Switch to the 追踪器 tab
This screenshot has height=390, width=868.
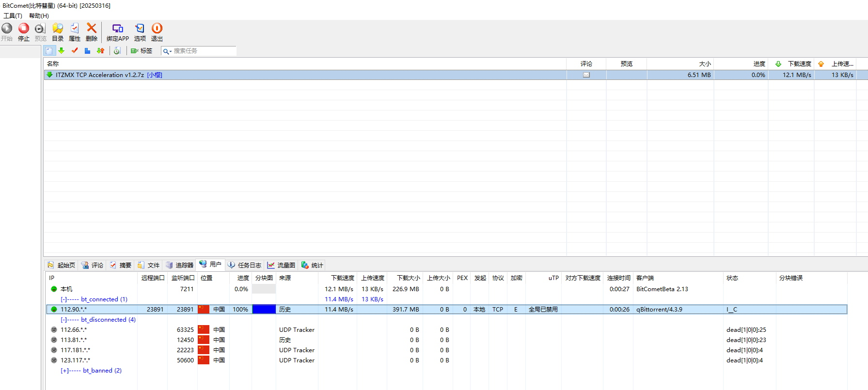(x=179, y=265)
